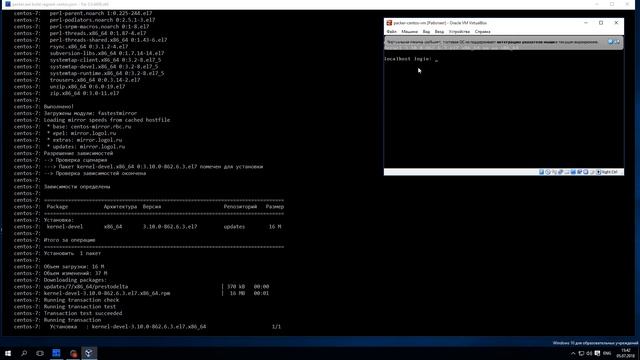The image size is (640, 360).
Task: Click the 'rsync.x86_64' package line
Action: click(x=89, y=47)
